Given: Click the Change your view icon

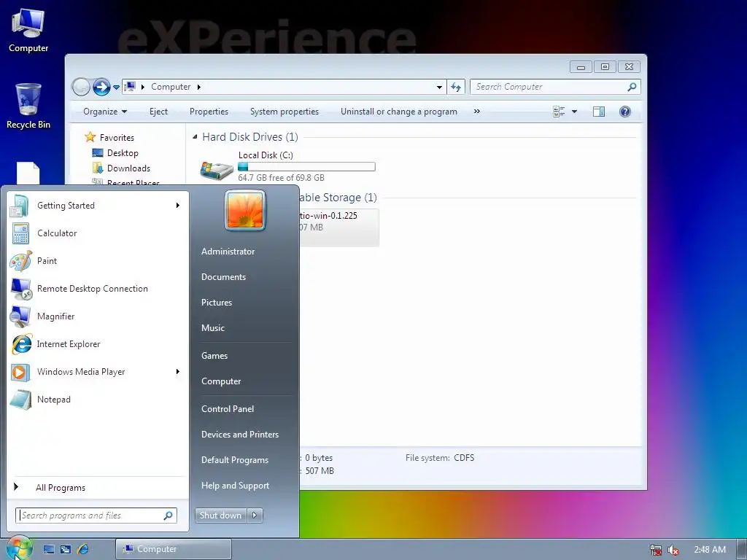Looking at the screenshot, I should point(559,112).
